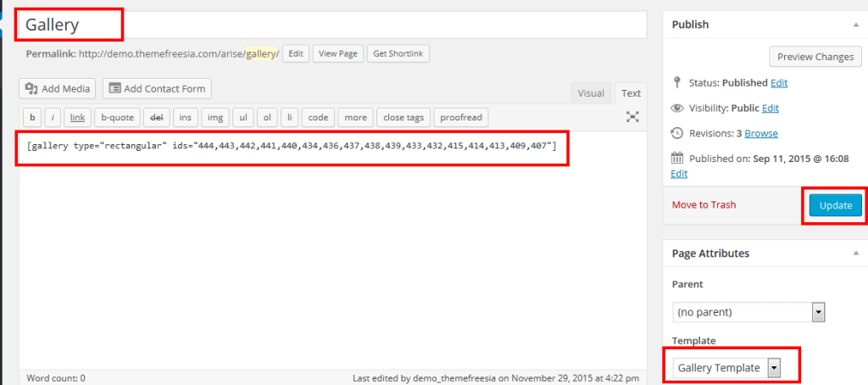The image size is (868, 385).
Task: Click the blue Update button
Action: (835, 205)
